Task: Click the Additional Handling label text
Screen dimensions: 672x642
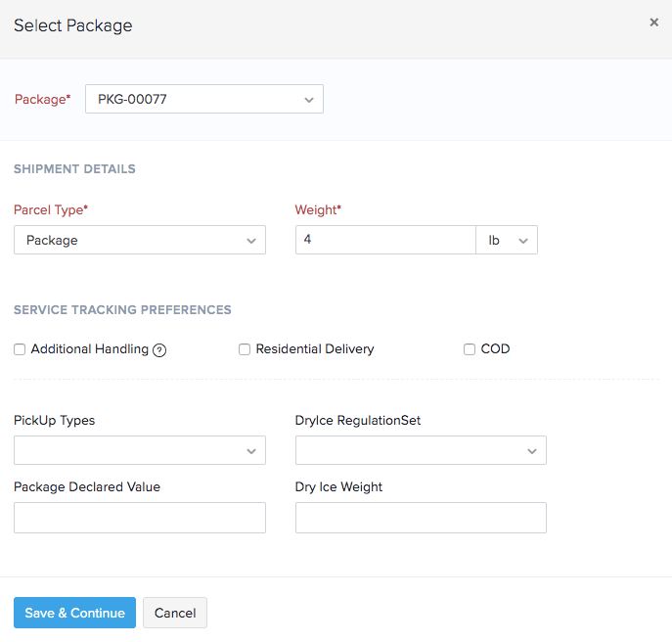Action: (x=90, y=349)
